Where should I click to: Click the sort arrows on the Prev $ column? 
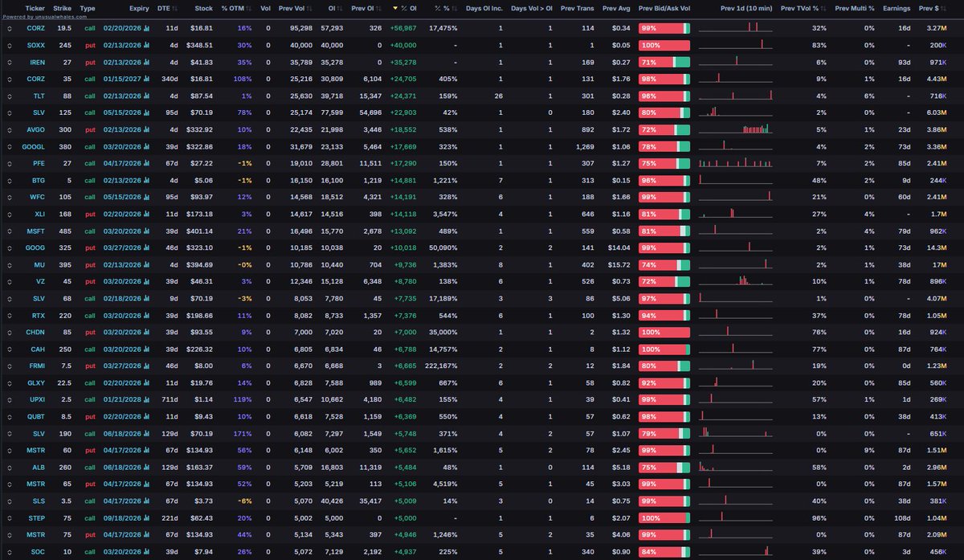click(x=942, y=8)
